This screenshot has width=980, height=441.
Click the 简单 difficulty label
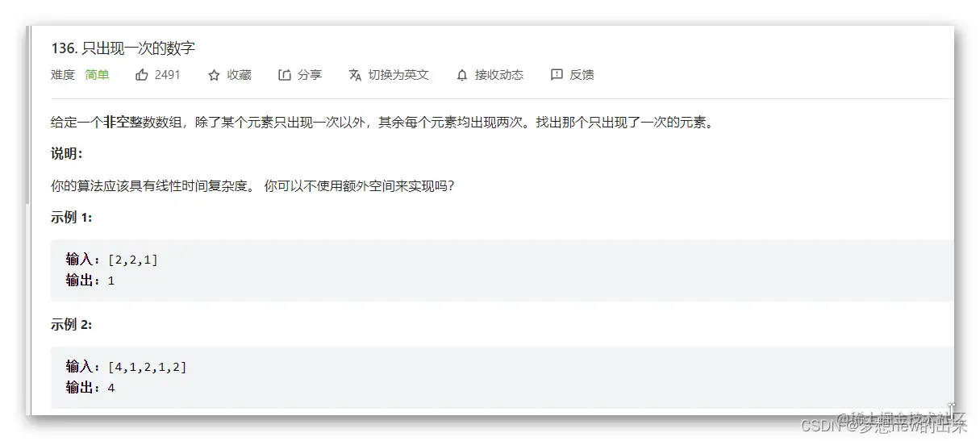tap(98, 75)
